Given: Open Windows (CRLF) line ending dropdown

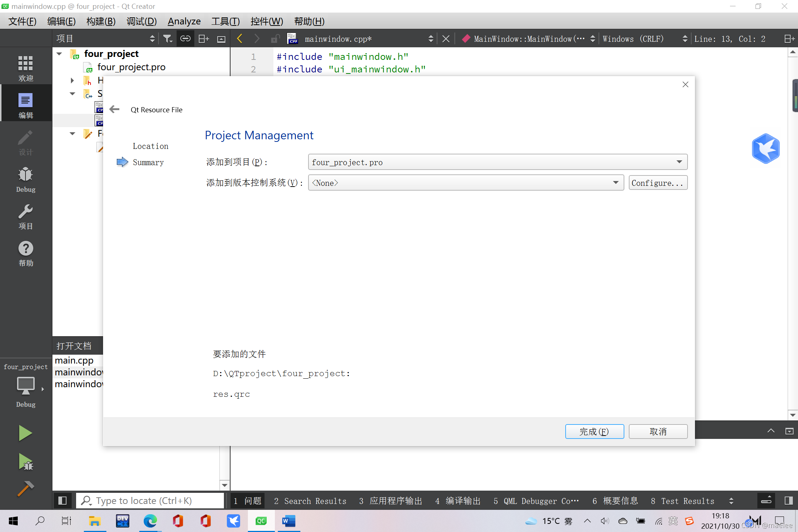Looking at the screenshot, I should [644, 39].
